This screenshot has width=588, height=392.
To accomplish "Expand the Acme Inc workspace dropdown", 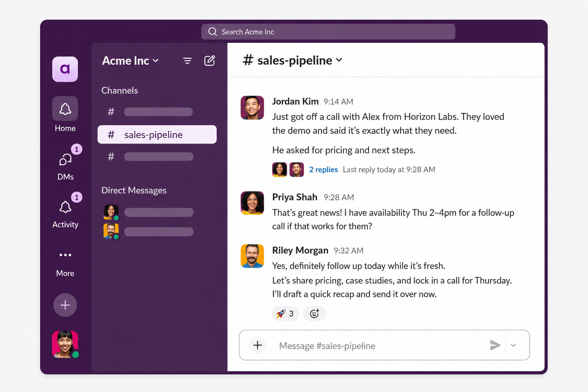I will pyautogui.click(x=130, y=61).
